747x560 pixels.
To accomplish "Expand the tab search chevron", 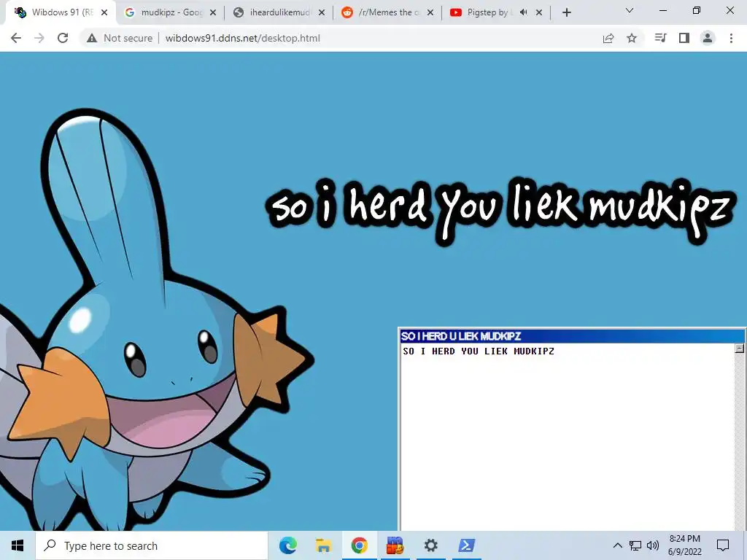I will 630,10.
